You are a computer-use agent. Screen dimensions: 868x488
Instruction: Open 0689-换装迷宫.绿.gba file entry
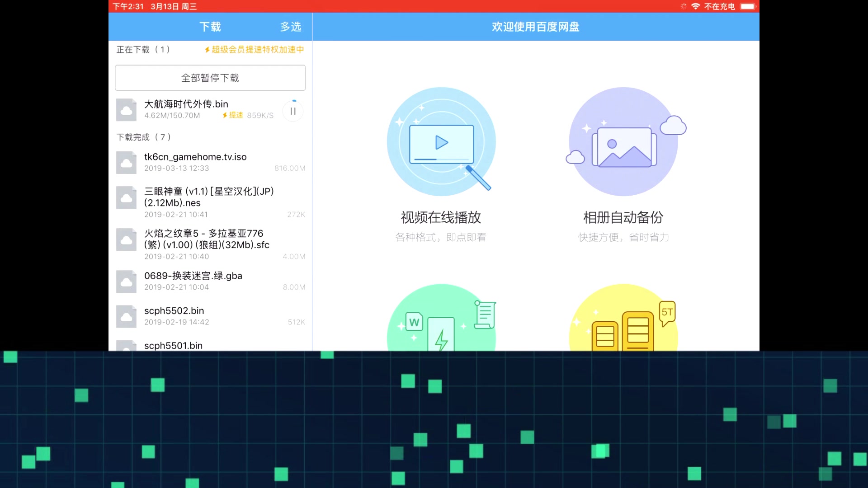click(210, 281)
